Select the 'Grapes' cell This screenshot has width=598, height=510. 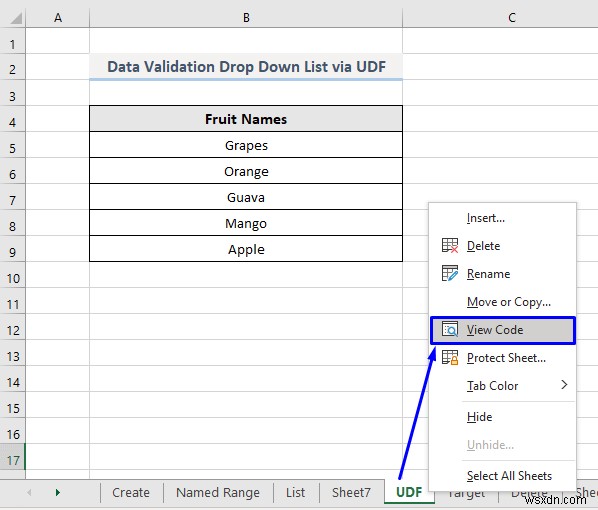coord(246,145)
